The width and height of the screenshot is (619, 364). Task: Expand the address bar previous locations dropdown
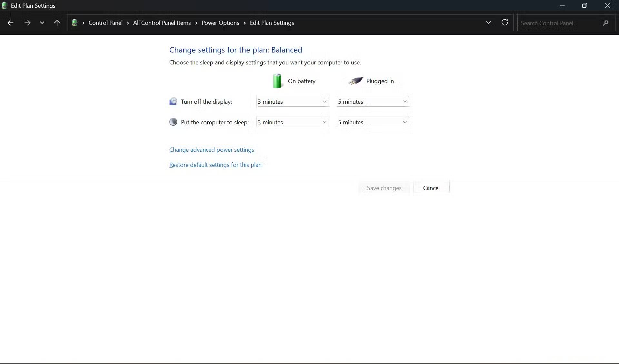(x=488, y=23)
